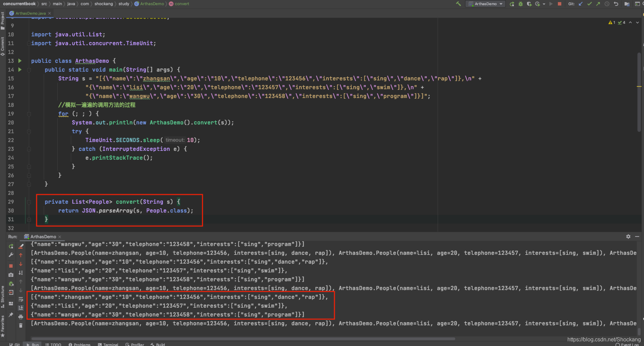Open Git Show History clock icon

pyautogui.click(x=607, y=4)
